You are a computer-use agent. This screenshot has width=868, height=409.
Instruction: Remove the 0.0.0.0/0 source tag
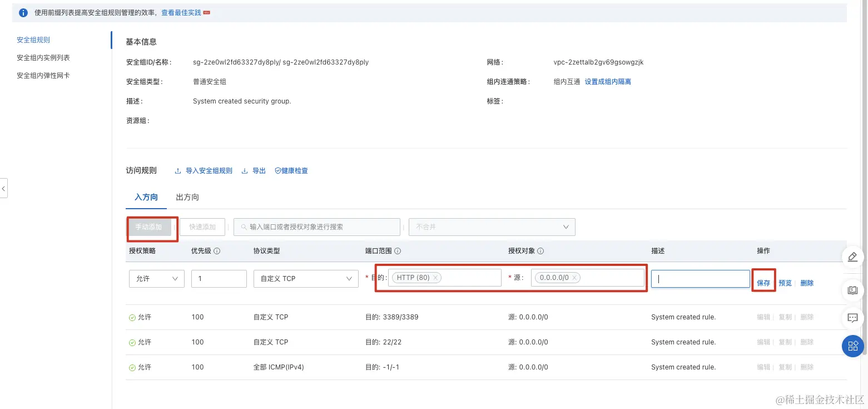tap(574, 278)
